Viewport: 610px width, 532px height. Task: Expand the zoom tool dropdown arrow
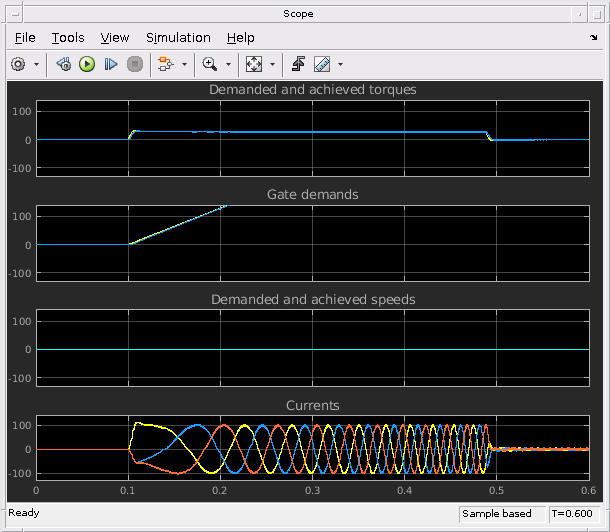(228, 64)
